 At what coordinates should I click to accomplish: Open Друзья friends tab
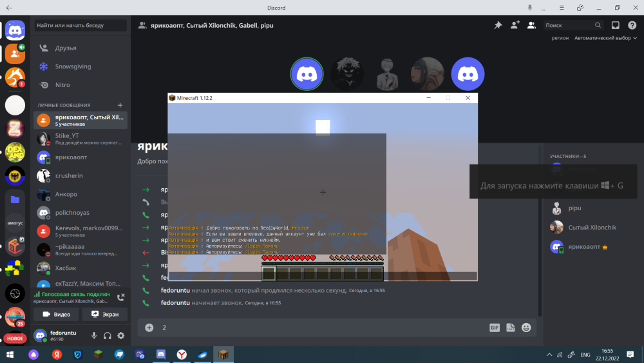pyautogui.click(x=80, y=48)
